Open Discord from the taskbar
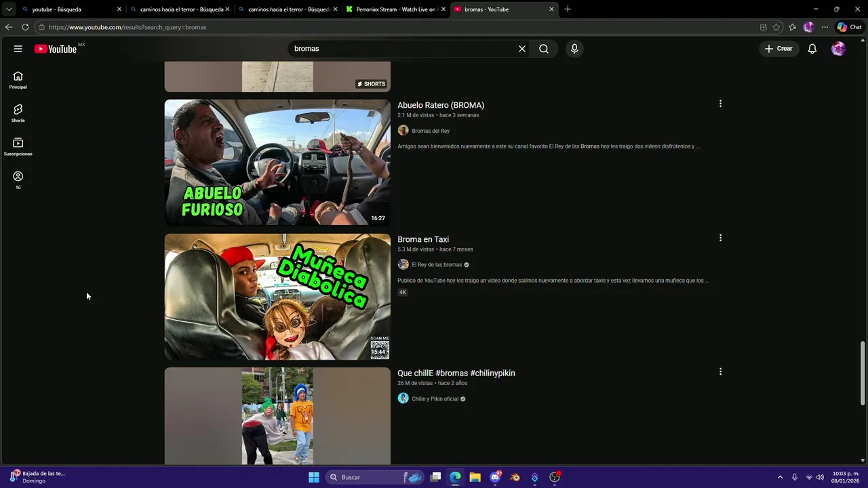The width and height of the screenshot is (868, 488). (x=495, y=477)
